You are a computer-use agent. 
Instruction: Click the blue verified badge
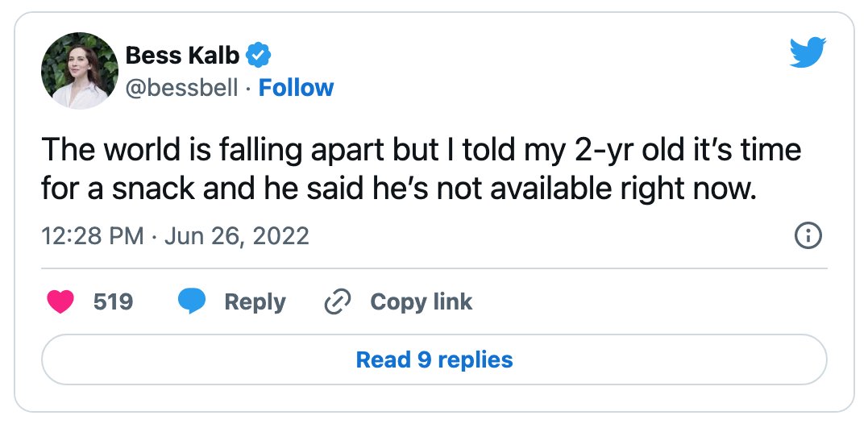tap(258, 56)
